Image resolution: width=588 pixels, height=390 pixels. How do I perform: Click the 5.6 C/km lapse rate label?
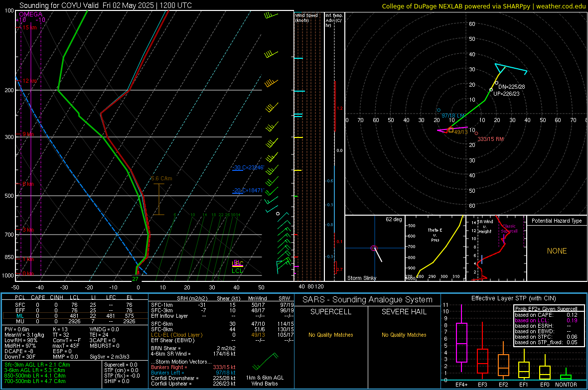point(161,178)
